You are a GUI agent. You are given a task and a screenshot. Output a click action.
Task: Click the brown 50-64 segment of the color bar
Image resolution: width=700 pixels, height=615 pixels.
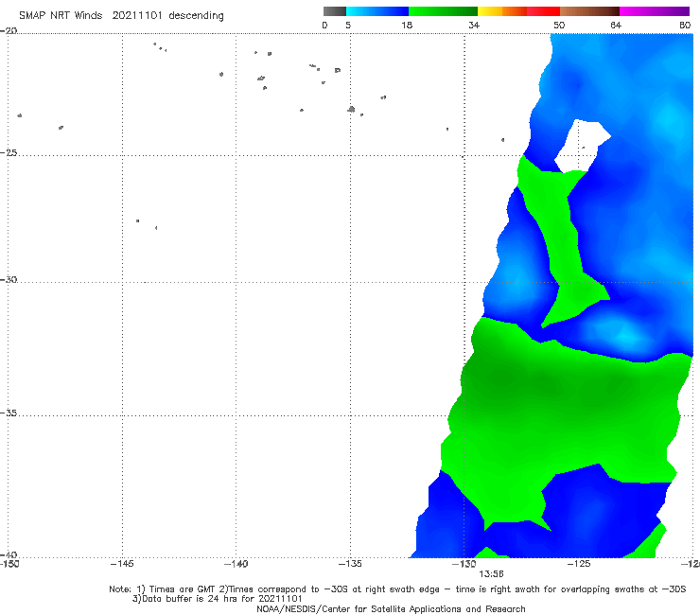pyautogui.click(x=589, y=11)
